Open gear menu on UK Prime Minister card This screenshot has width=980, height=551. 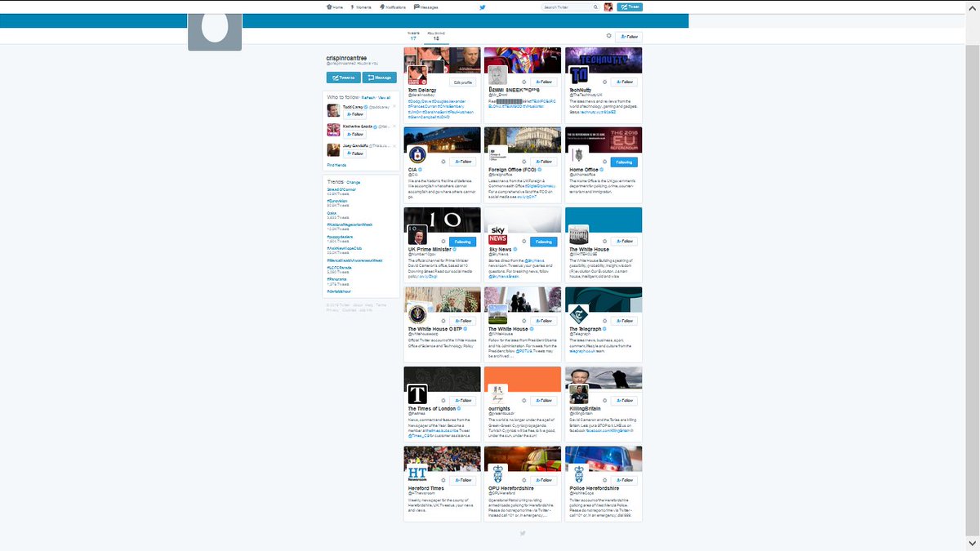443,242
